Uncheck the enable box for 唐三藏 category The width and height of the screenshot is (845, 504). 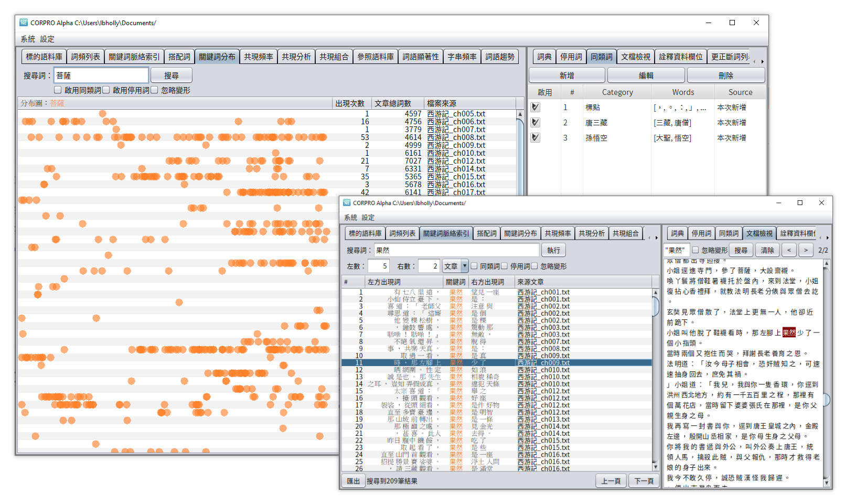click(535, 122)
